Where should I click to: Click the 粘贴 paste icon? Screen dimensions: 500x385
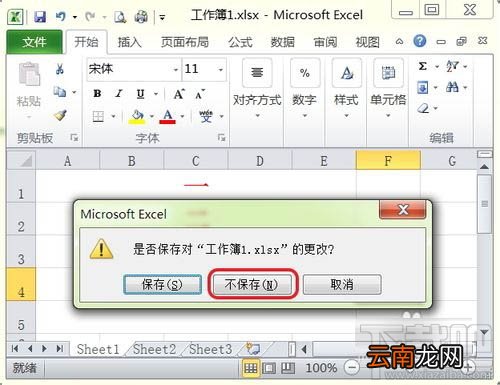coord(29,74)
